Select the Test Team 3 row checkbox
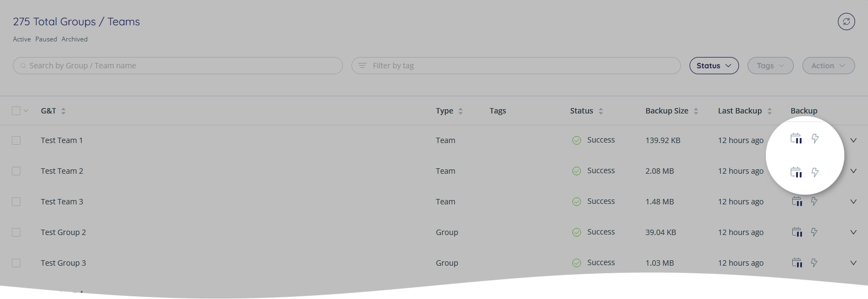 click(x=16, y=202)
